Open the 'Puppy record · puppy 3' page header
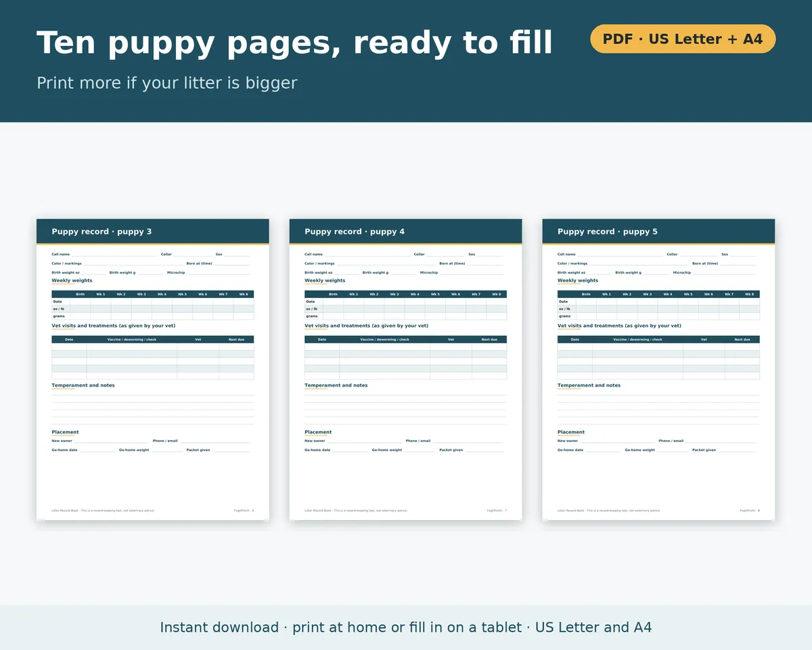 pos(153,232)
